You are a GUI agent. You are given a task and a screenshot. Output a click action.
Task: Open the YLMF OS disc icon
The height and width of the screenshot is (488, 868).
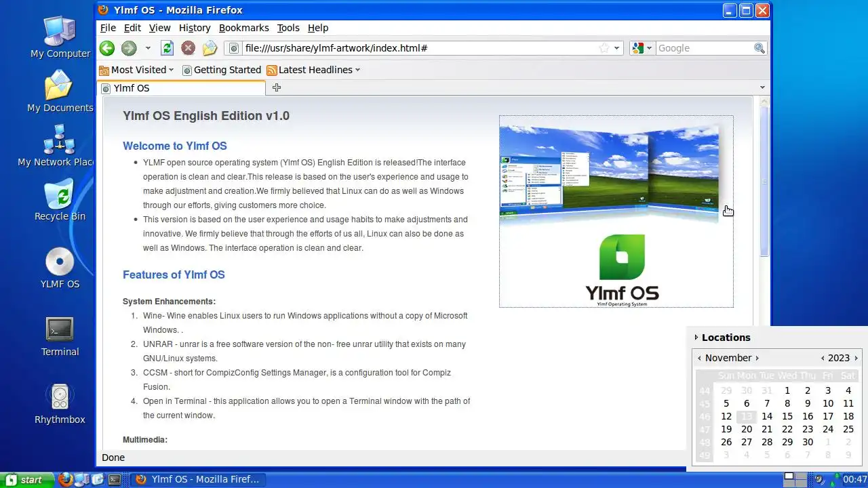click(60, 268)
